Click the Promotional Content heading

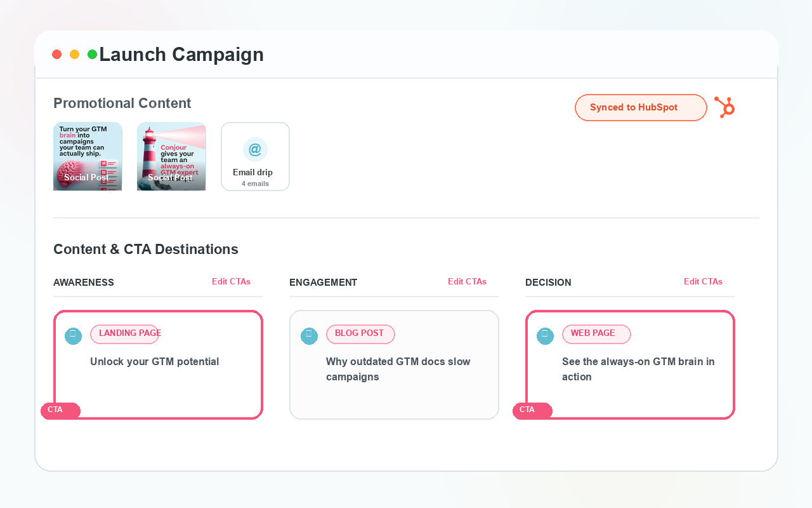(x=122, y=104)
